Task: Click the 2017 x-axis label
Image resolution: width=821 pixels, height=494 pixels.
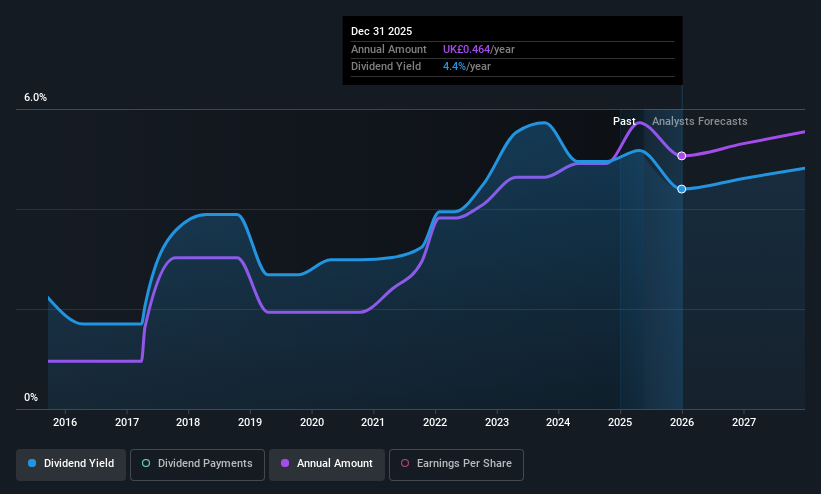Action: (127, 422)
